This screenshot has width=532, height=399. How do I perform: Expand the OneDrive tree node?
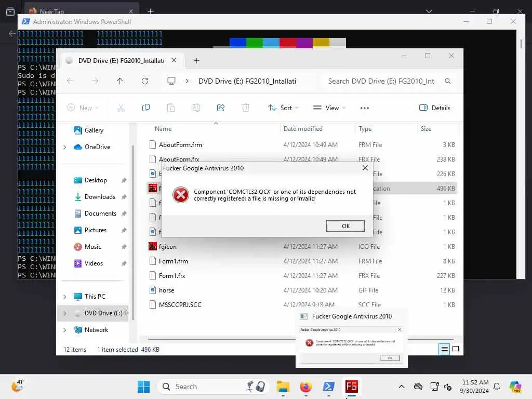(x=65, y=147)
